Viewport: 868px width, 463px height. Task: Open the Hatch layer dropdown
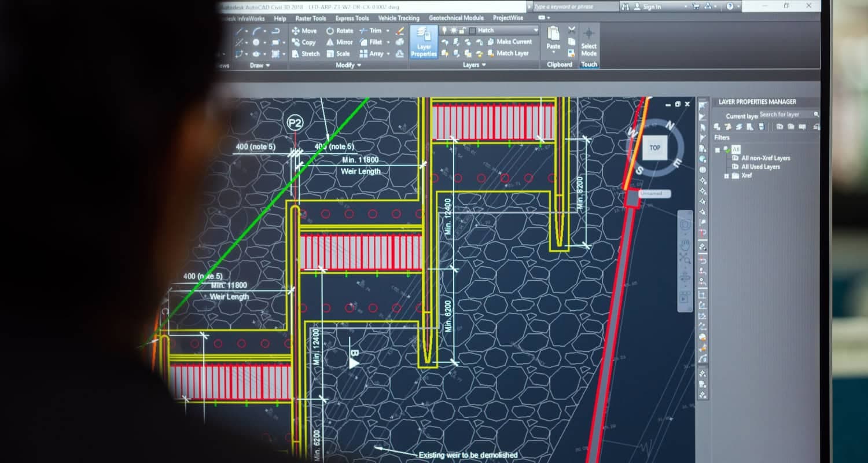pos(536,31)
